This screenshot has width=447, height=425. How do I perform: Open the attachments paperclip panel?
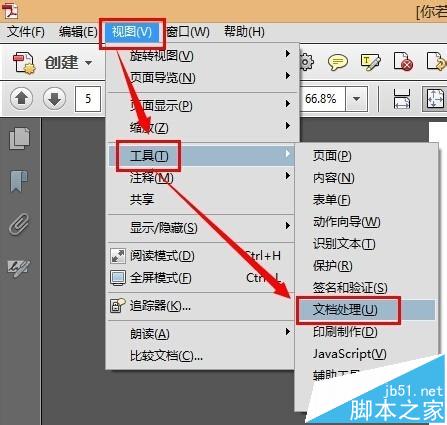click(x=19, y=224)
